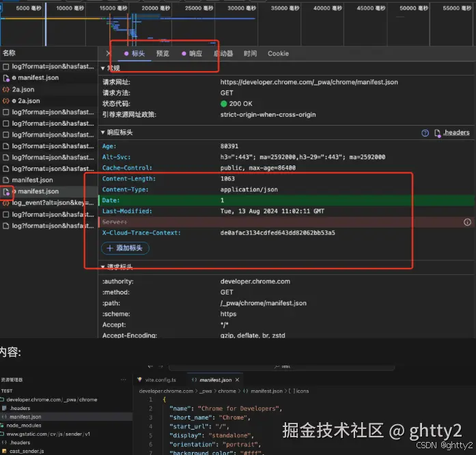Open manifest.json in VS Code explorer
Viewport: 476px width, 455px height.
[25, 417]
